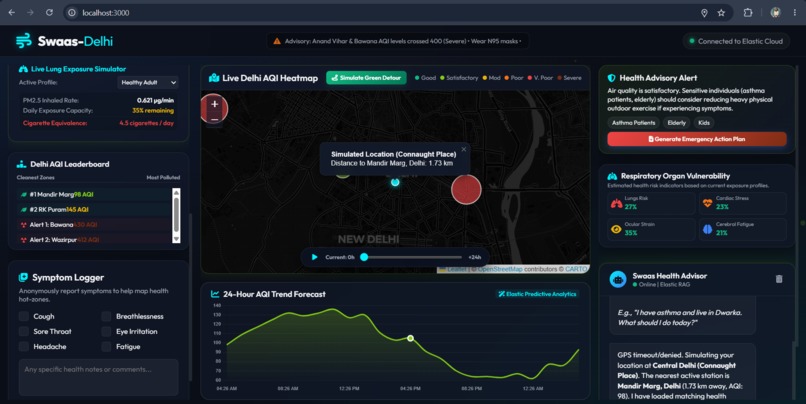Check the Fatigue symptom box
Screen dimensions: 806x404
(106, 346)
